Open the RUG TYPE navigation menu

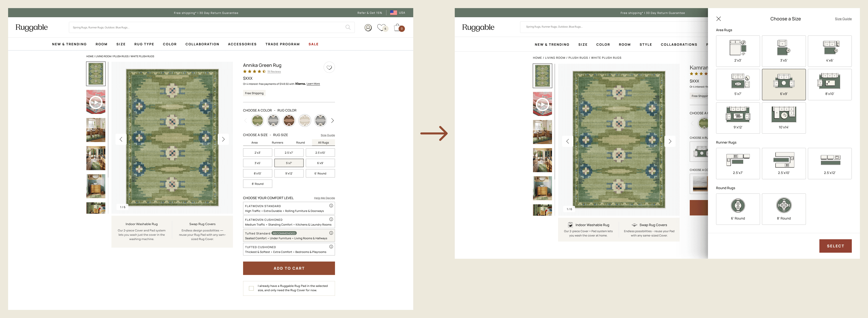(x=144, y=44)
